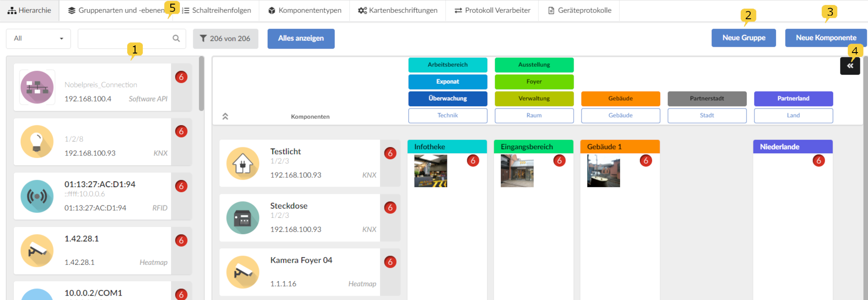Open the All filter dropdown
This screenshot has height=300, width=868.
point(38,38)
